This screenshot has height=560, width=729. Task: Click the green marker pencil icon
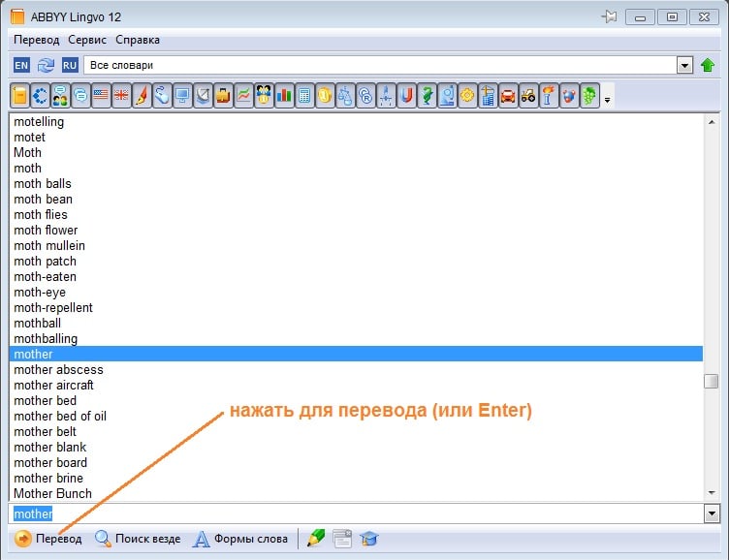[x=316, y=539]
